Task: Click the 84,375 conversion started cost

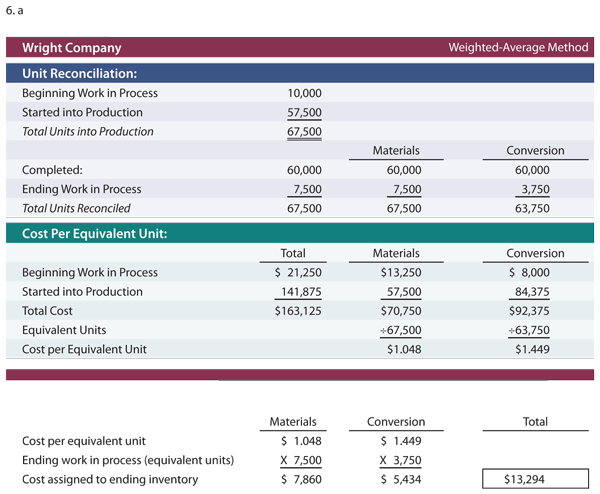Action: point(532,292)
